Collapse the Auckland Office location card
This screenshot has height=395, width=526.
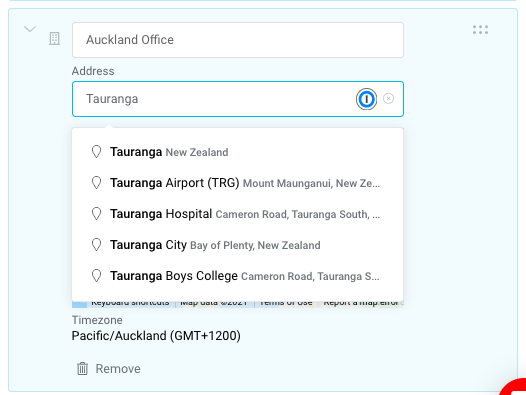pyautogui.click(x=30, y=29)
